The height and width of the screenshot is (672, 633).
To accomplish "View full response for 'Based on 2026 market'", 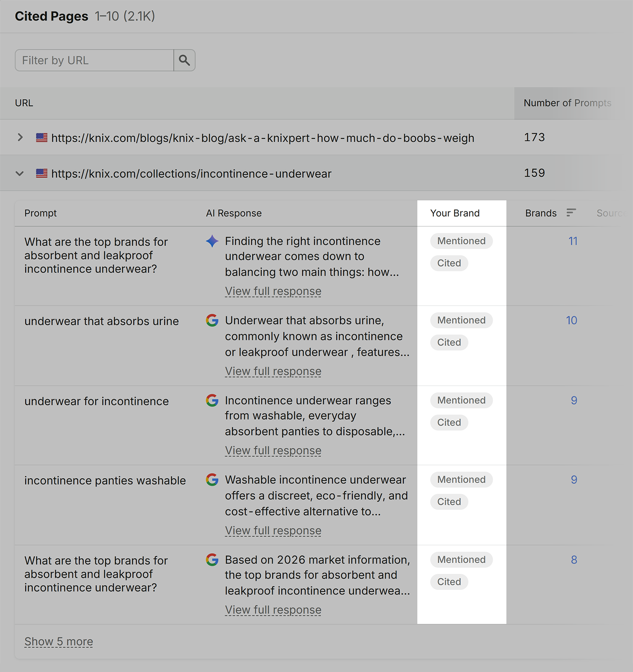I will 273,610.
